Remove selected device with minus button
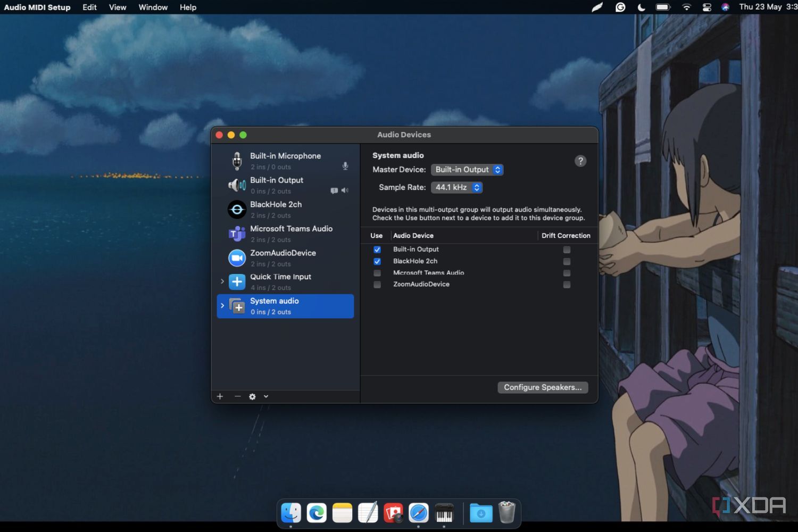The height and width of the screenshot is (532, 798). (x=237, y=396)
